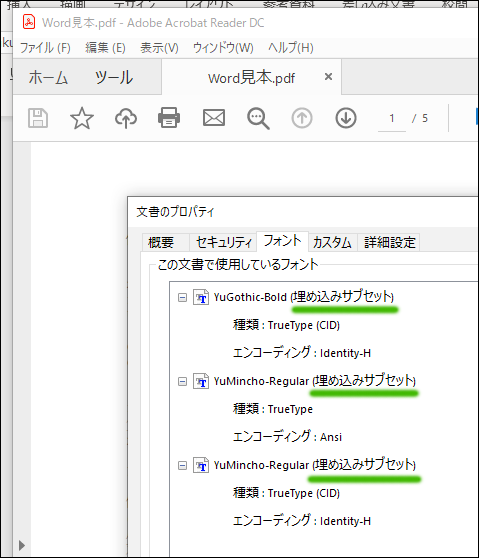The height and width of the screenshot is (558, 479).
Task: Open the 概要 properties tab
Action: (x=165, y=242)
